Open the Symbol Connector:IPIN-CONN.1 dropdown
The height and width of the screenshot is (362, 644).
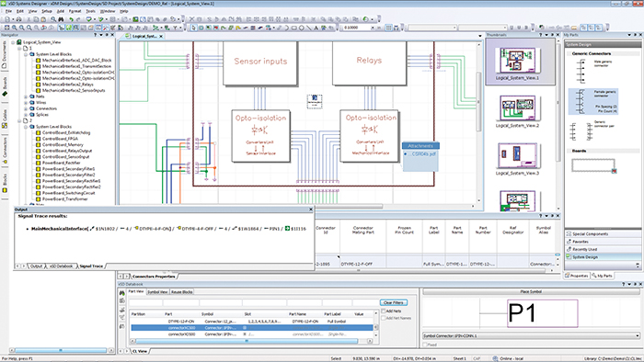pyautogui.click(x=532, y=335)
